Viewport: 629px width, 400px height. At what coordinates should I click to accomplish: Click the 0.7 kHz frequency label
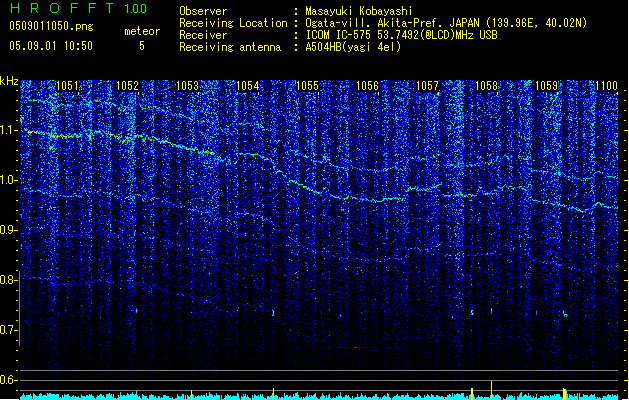(9, 330)
